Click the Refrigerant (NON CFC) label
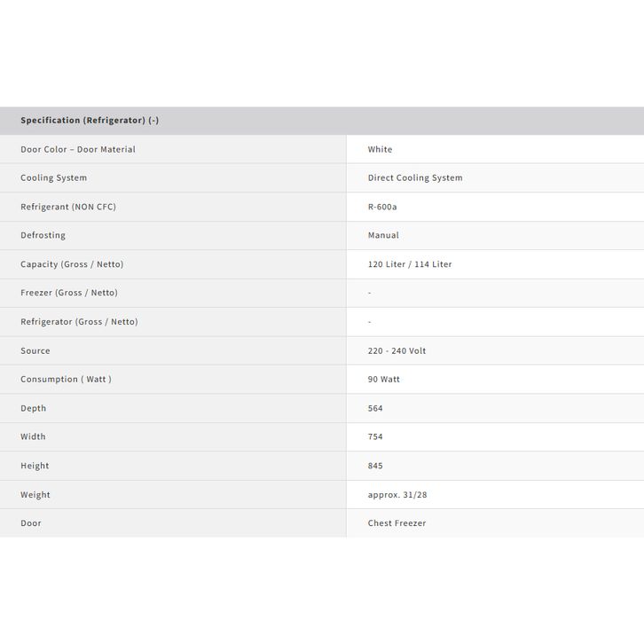Screen dimensions: 644x644 68,207
